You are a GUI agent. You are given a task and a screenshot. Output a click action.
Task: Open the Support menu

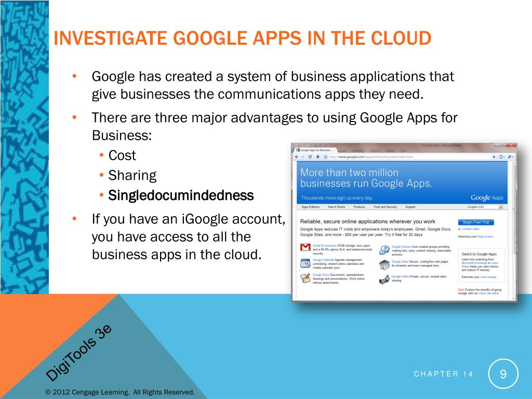[410, 207]
